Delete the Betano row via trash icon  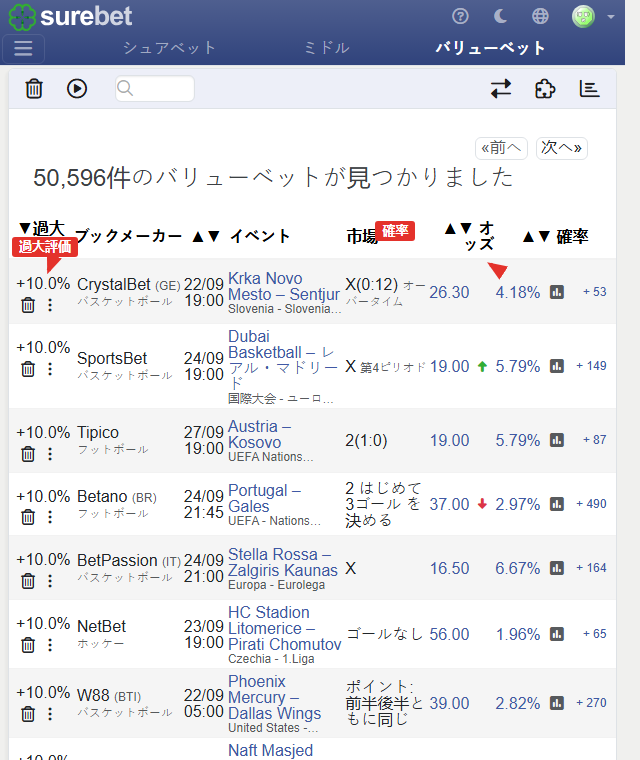click(x=28, y=517)
